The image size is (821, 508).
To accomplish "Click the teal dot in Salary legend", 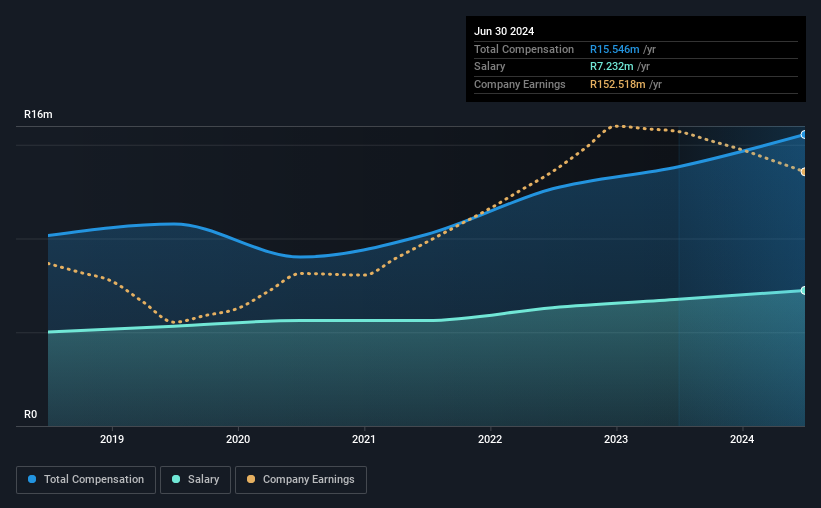I will 176,479.
